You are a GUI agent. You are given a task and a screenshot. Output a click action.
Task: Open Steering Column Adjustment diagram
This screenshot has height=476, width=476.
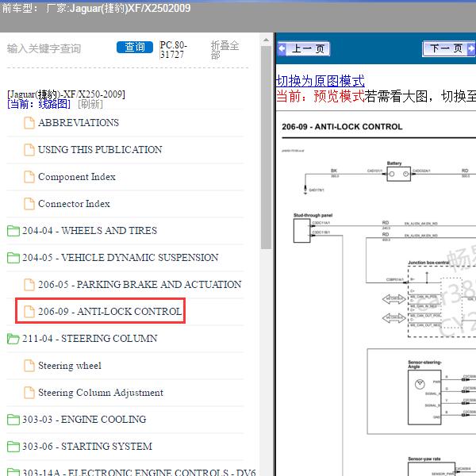pyautogui.click(x=101, y=393)
